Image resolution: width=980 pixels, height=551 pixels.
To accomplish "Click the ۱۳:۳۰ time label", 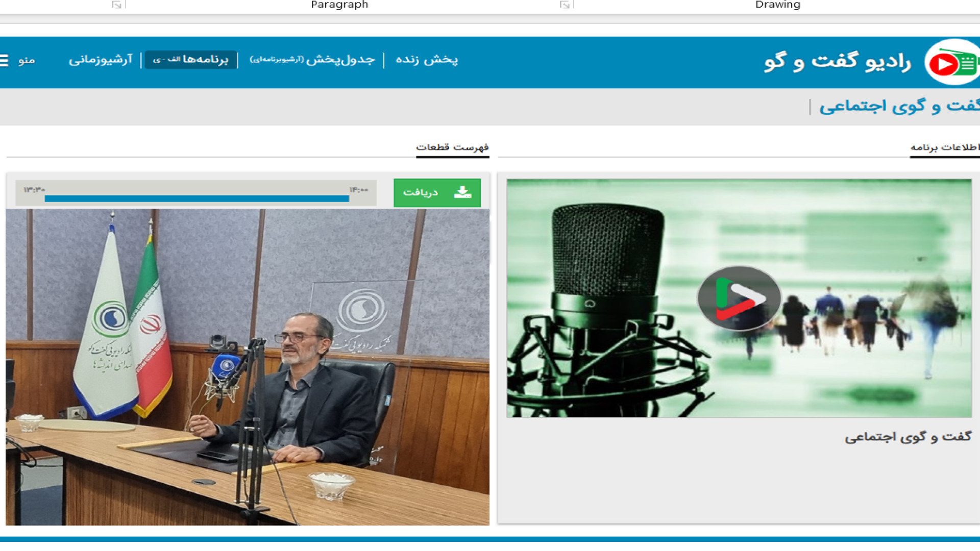I will pos(34,190).
